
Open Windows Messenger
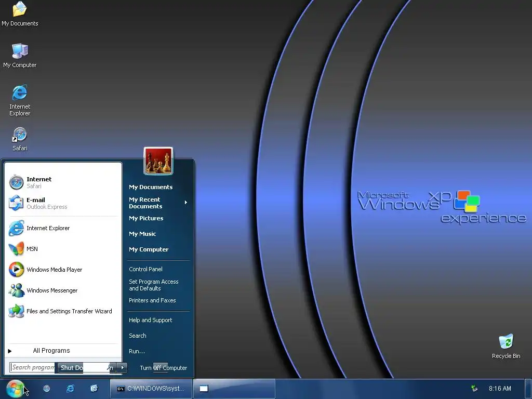[63, 290]
